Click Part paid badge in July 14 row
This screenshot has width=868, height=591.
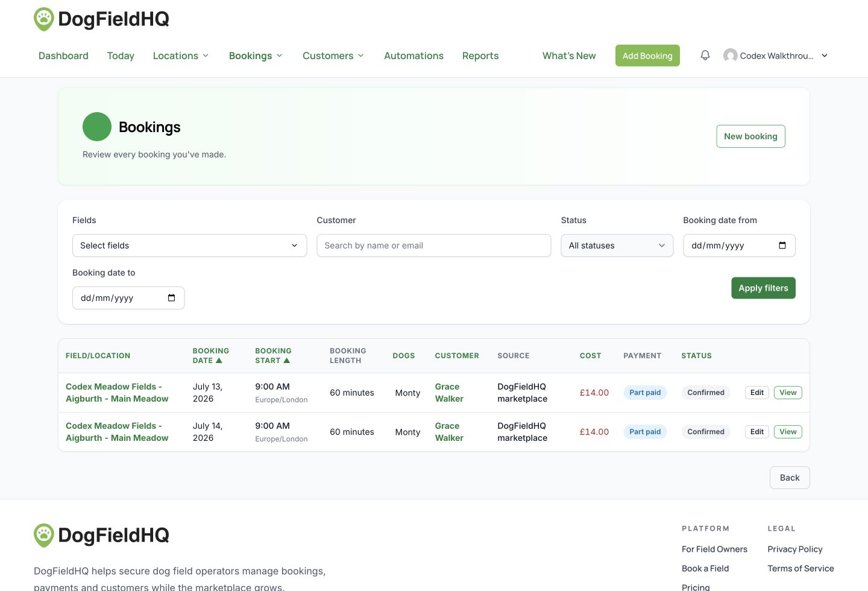coord(645,432)
